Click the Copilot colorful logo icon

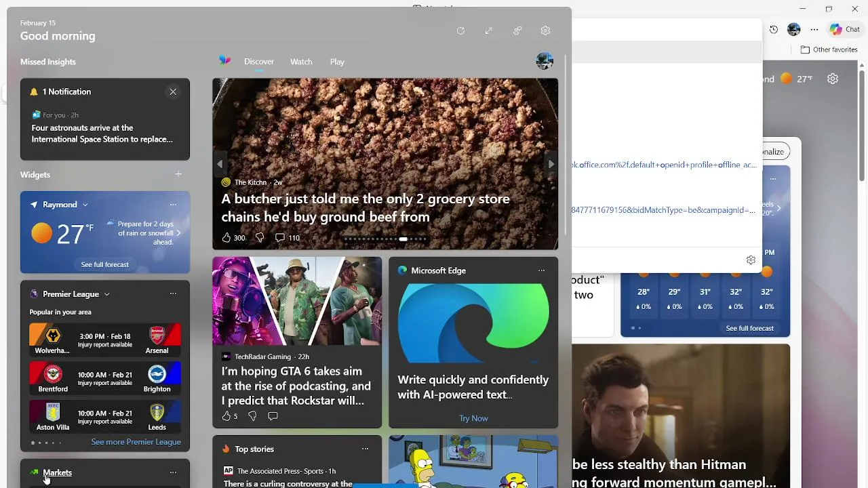coord(225,61)
